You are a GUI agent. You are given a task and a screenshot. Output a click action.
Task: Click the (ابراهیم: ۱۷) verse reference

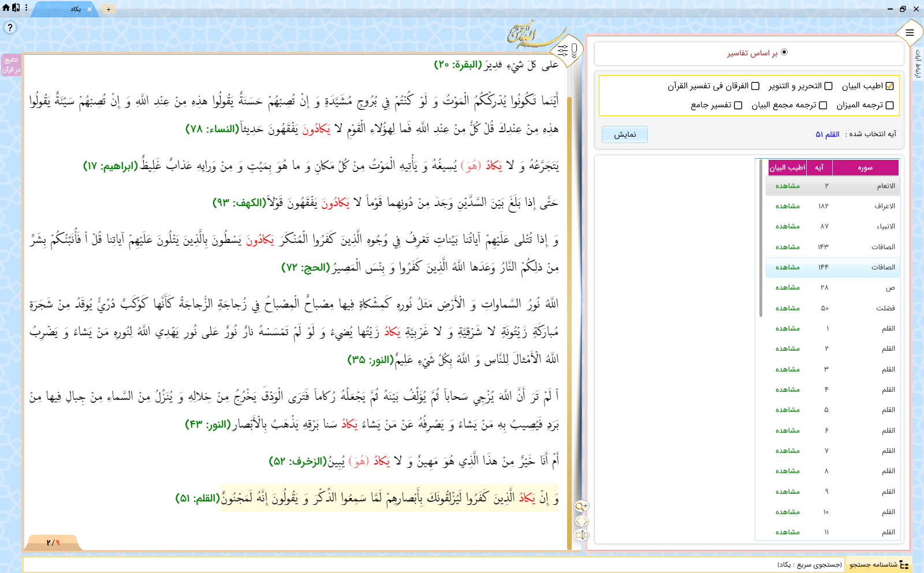click(111, 166)
